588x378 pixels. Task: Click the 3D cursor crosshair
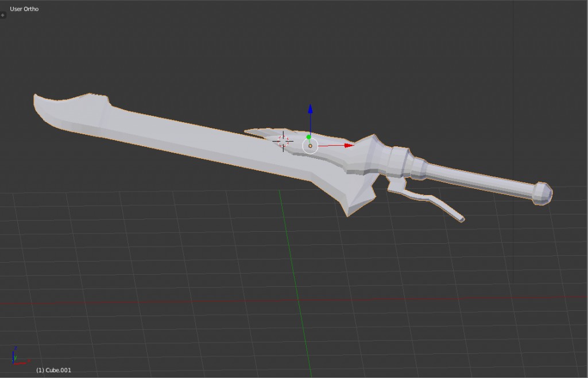pos(283,140)
